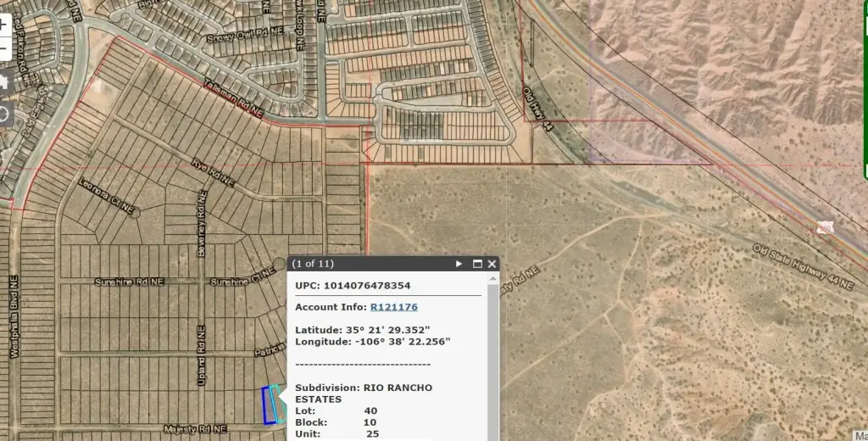Click the home default extent icon
Screen dimensions: 868x441
coord(3,81)
